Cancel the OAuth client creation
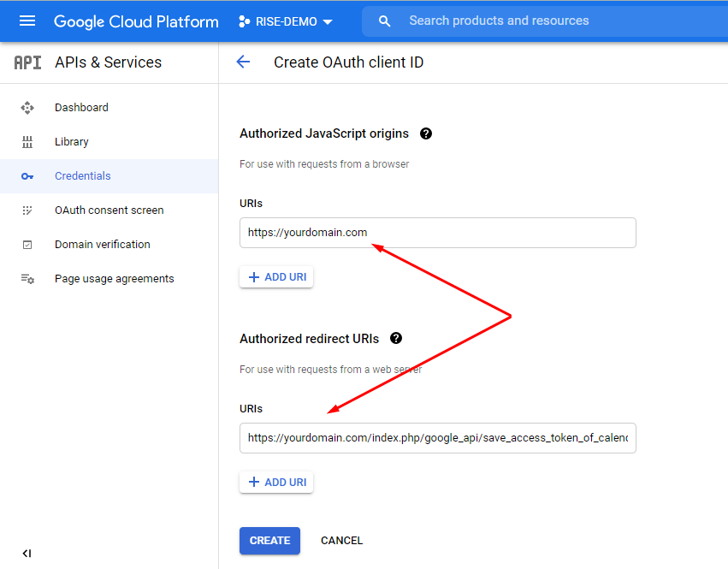This screenshot has width=728, height=569. click(341, 540)
